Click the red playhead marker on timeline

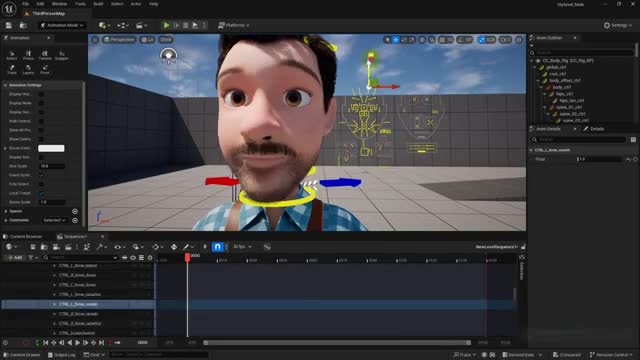[187, 257]
